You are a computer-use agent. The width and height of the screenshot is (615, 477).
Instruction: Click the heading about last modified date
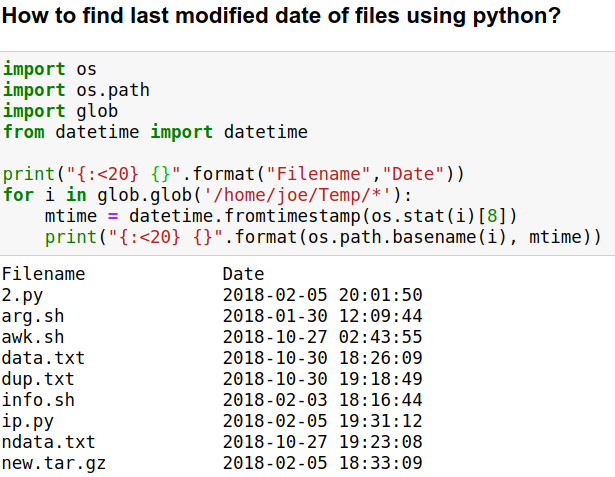(281, 16)
